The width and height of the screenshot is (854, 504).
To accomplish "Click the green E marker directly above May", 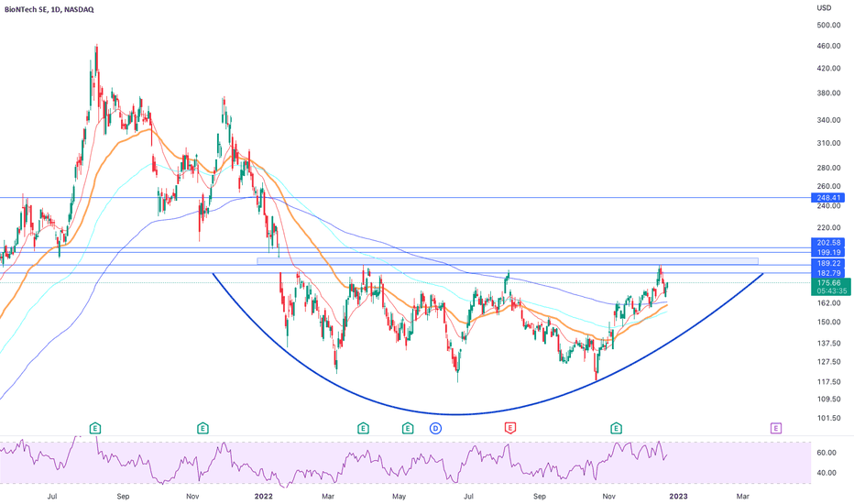I will coord(408,428).
